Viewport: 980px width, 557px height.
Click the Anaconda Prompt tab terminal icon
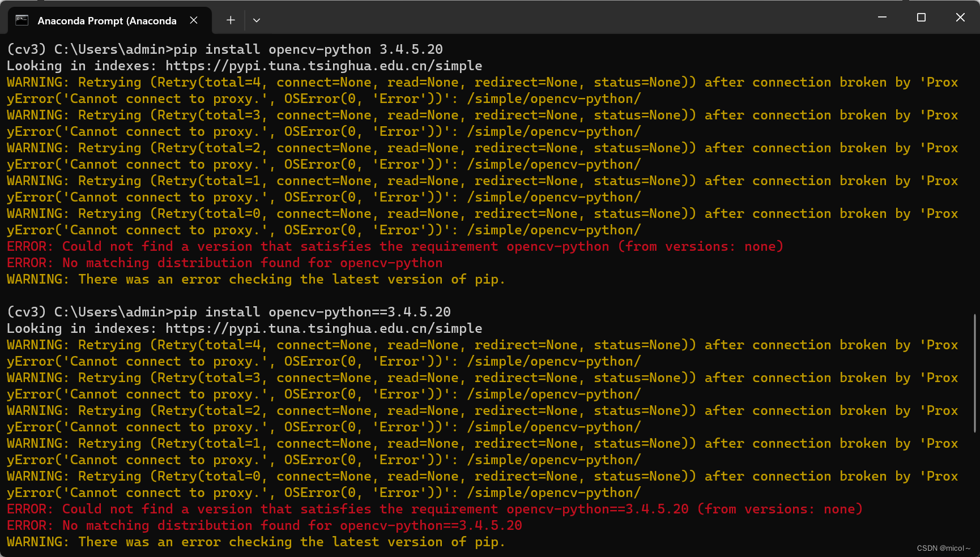pos(22,20)
